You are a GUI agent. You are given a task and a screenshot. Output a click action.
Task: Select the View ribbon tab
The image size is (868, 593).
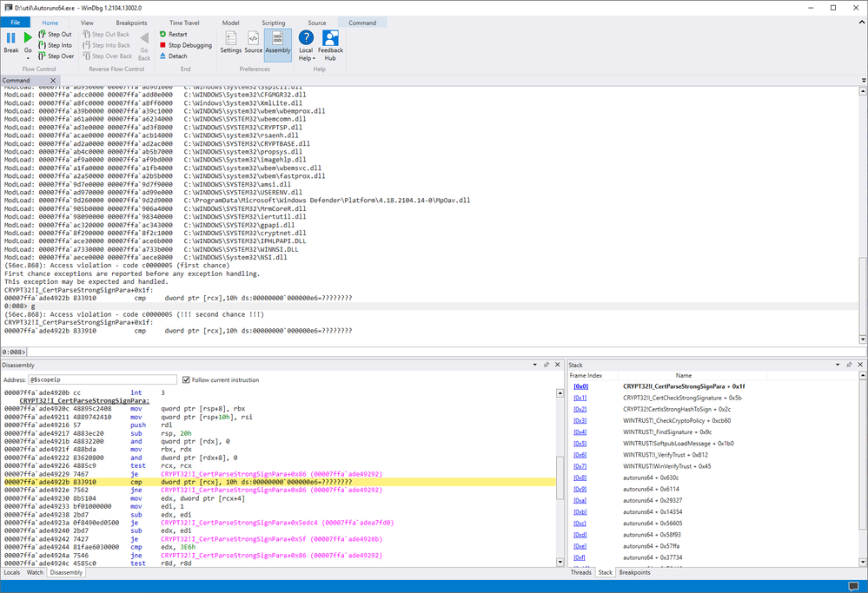click(x=87, y=23)
